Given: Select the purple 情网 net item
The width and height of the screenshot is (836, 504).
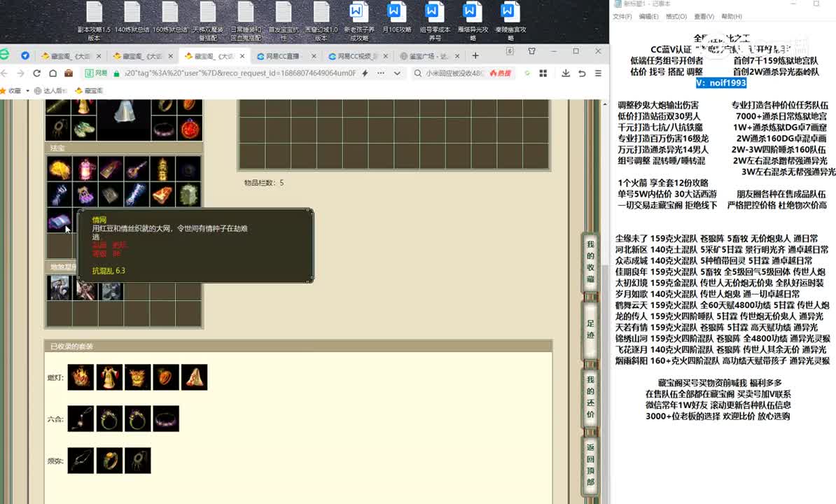Looking at the screenshot, I should pos(60,220).
